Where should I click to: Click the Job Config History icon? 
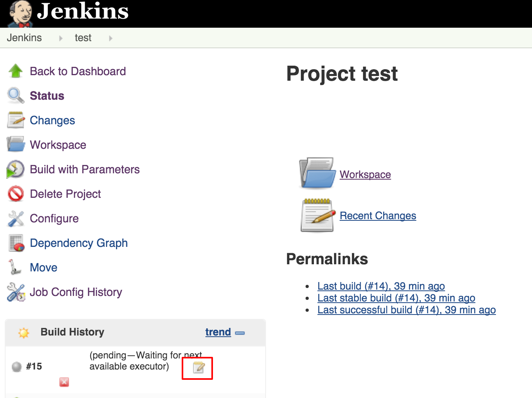(x=16, y=292)
